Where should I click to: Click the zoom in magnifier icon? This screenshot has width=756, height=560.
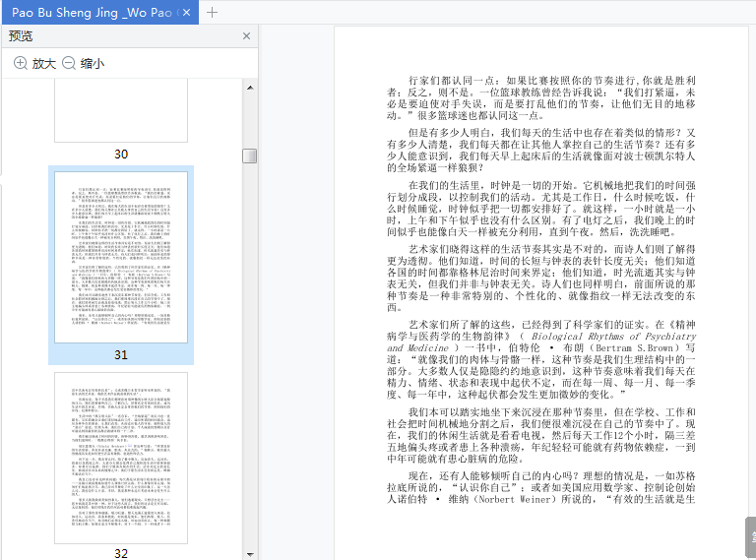[x=21, y=63]
